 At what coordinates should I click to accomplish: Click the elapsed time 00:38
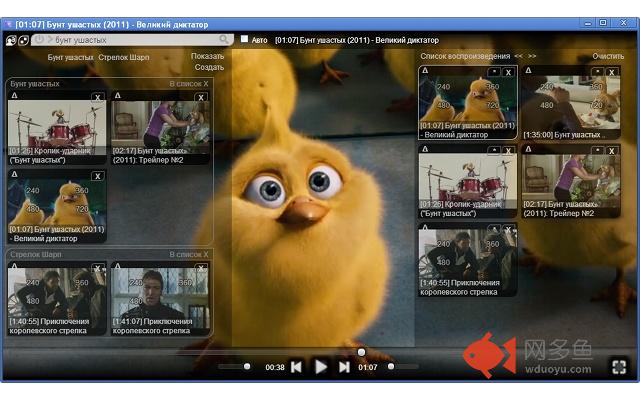click(275, 367)
